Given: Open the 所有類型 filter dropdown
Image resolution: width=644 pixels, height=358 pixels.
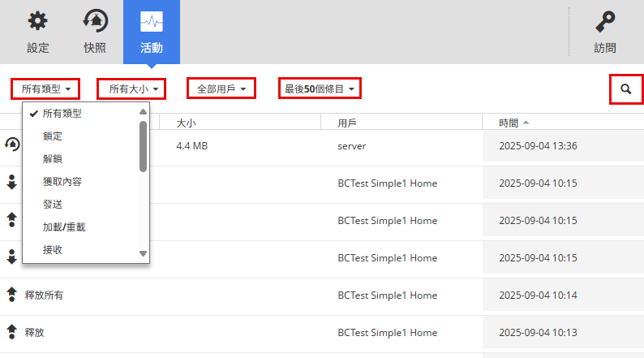Looking at the screenshot, I should click(x=45, y=88).
